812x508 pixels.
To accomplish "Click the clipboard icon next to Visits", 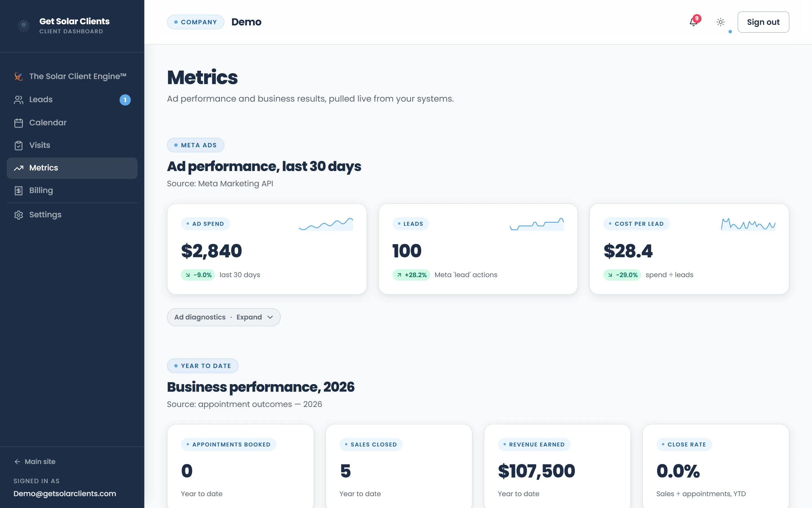I will [x=18, y=145].
